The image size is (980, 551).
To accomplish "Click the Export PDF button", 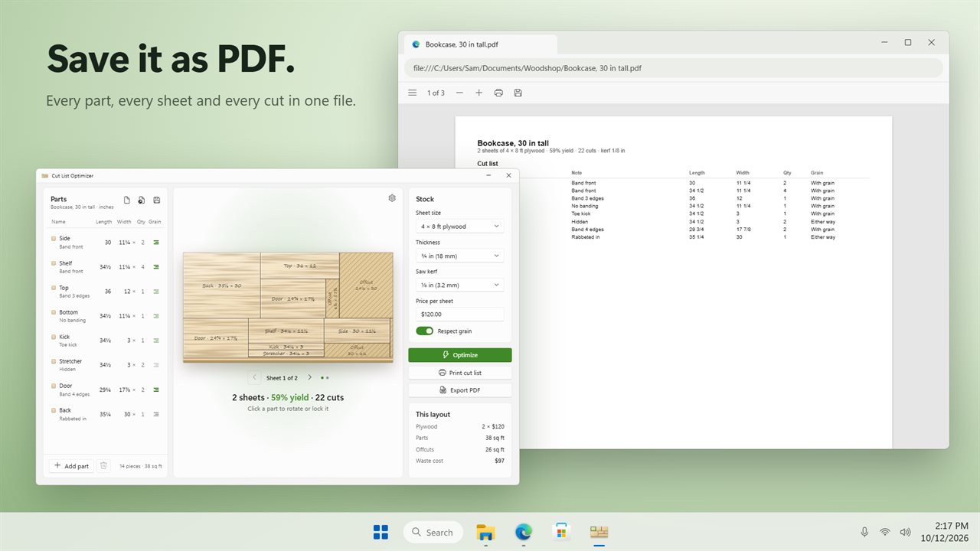I will pos(460,390).
